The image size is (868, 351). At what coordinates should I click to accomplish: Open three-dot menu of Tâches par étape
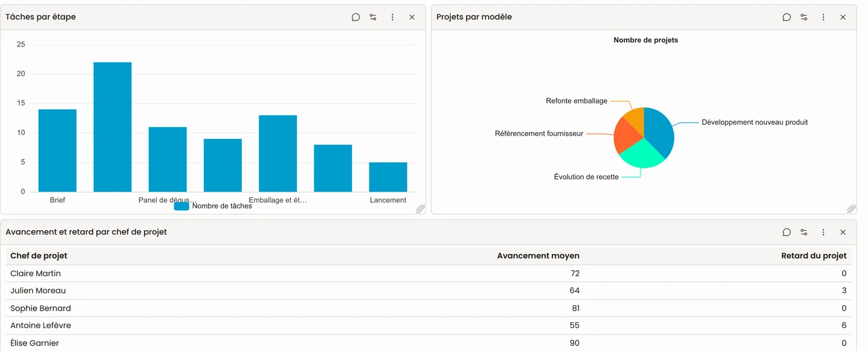coord(392,17)
